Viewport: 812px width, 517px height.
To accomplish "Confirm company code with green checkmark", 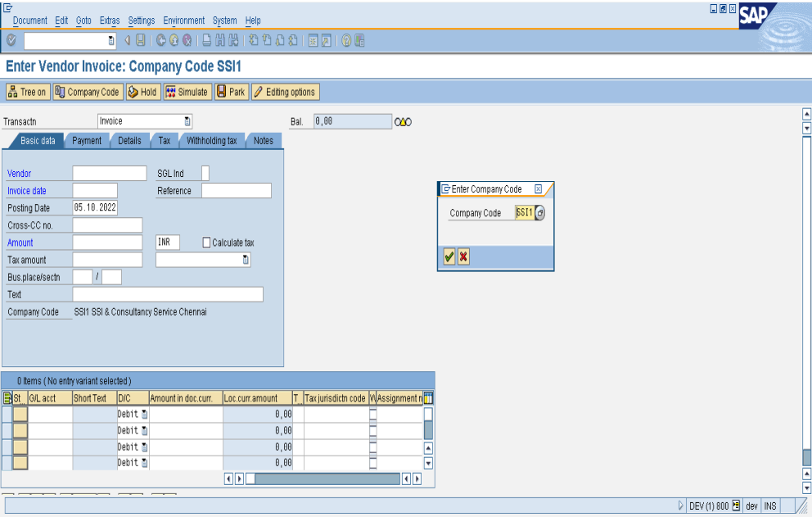I will point(449,257).
